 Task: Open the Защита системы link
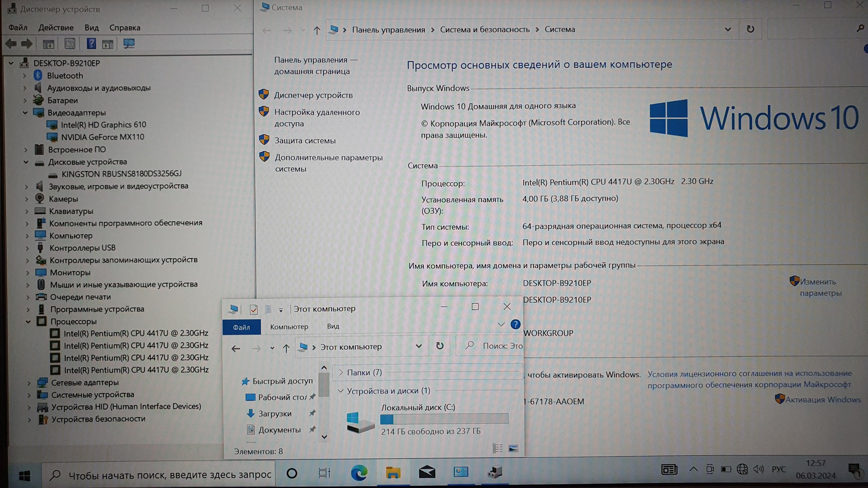pyautogui.click(x=305, y=141)
